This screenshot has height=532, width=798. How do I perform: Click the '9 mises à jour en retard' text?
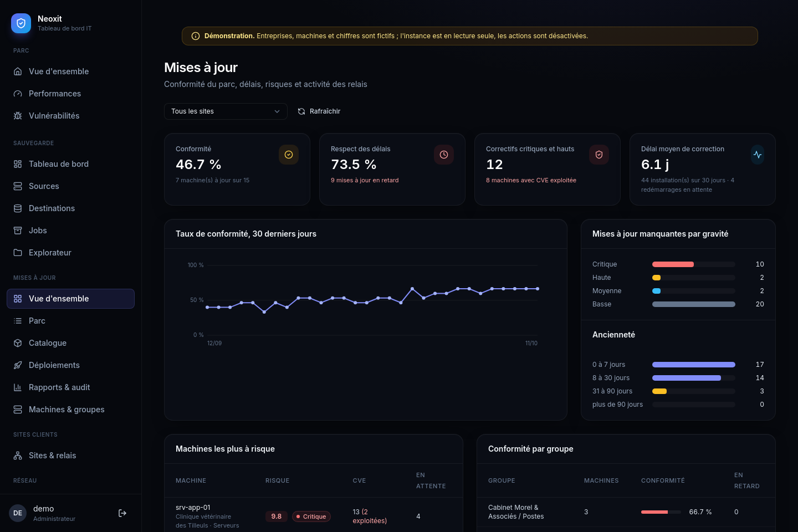365,180
